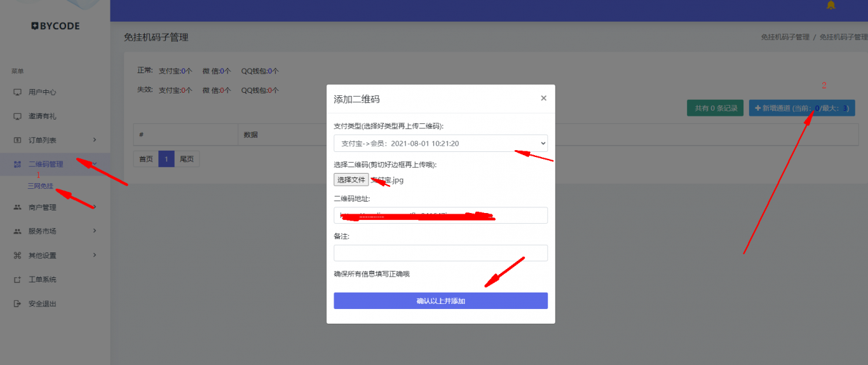The width and height of the screenshot is (868, 365).
Task: Click the 订单列表 sidebar icon
Action: coord(17,140)
